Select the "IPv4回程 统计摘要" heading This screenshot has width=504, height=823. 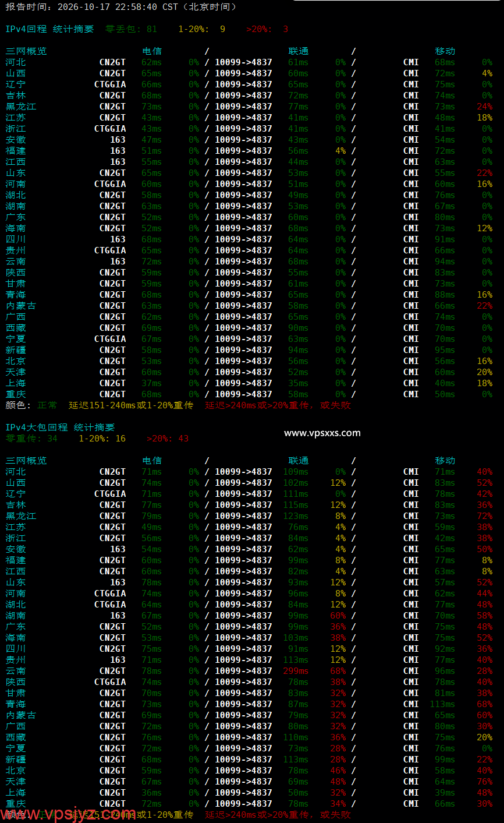(x=49, y=29)
